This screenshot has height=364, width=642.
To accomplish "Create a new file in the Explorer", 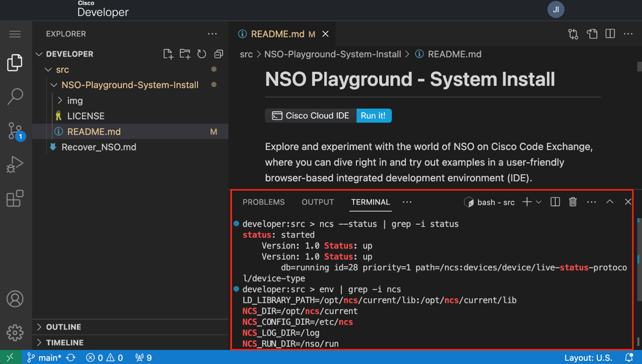I will 168,54.
